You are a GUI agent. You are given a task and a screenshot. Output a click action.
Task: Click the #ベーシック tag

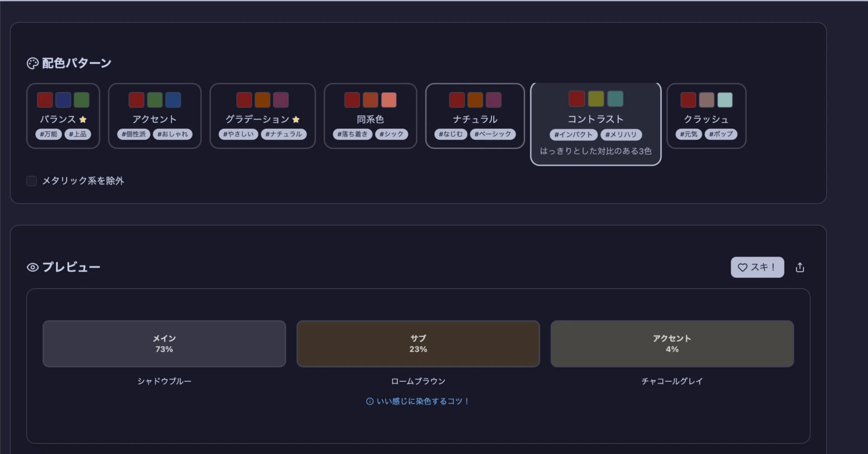493,134
